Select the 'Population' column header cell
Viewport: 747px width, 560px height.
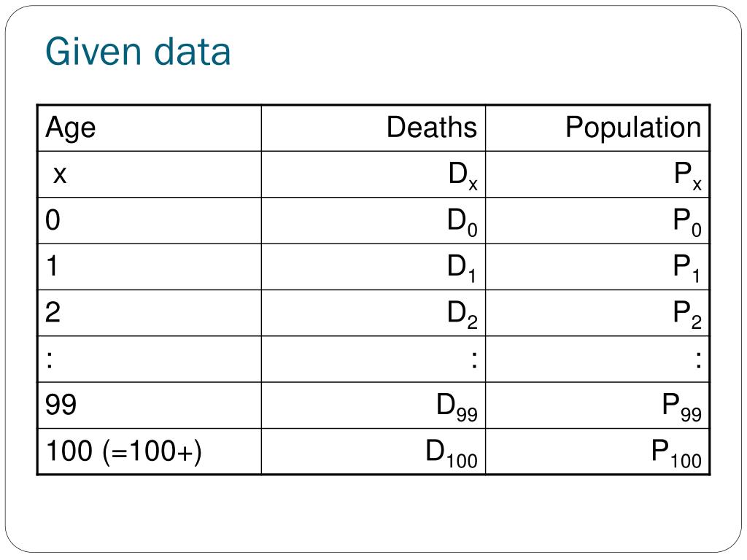[x=597, y=128]
